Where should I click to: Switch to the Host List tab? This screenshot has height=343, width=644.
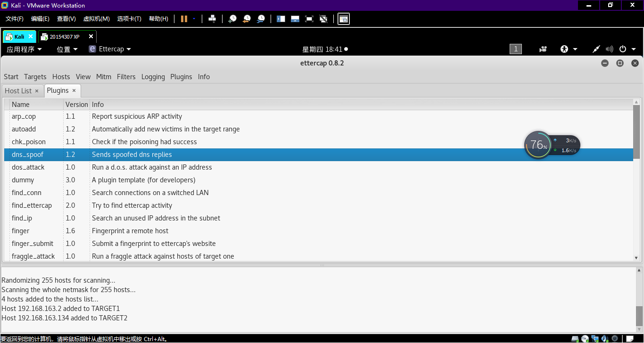click(18, 91)
